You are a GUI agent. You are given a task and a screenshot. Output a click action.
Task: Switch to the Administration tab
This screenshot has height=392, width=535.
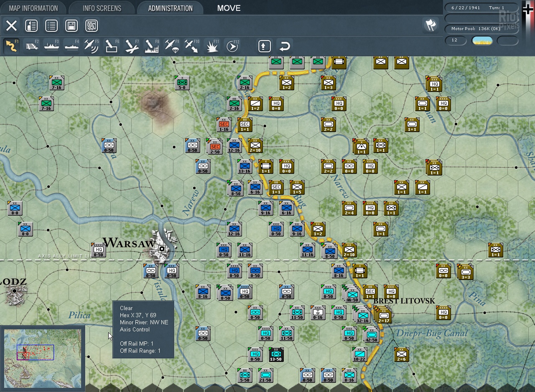(170, 8)
